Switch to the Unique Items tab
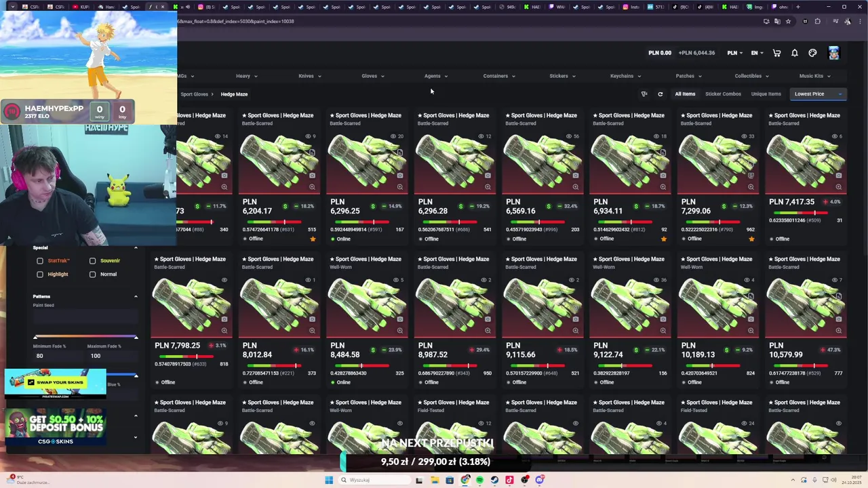 (766, 94)
